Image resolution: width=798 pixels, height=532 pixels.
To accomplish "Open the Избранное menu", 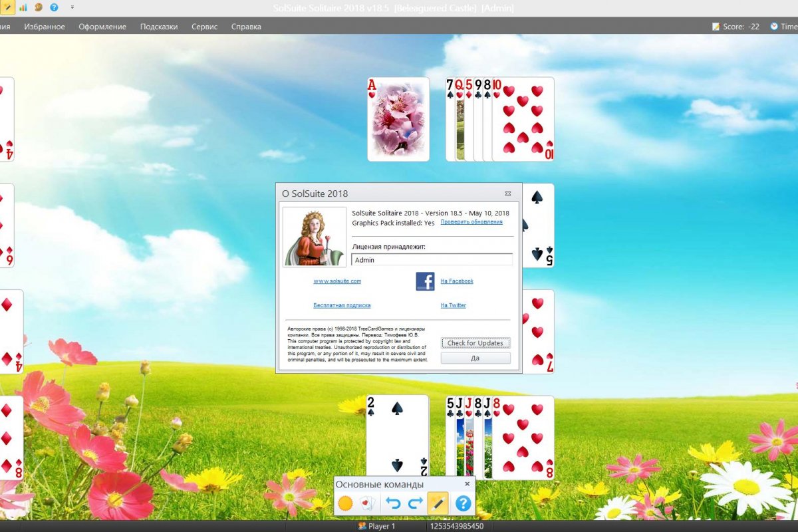I will 45,27.
